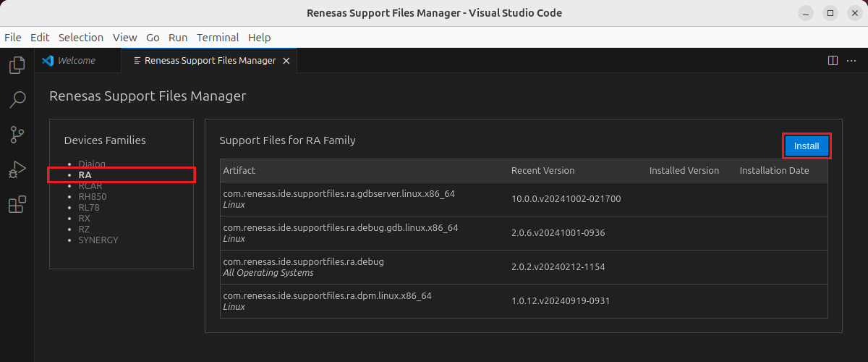
Task: Select the RH850 device family
Action: pos(93,197)
